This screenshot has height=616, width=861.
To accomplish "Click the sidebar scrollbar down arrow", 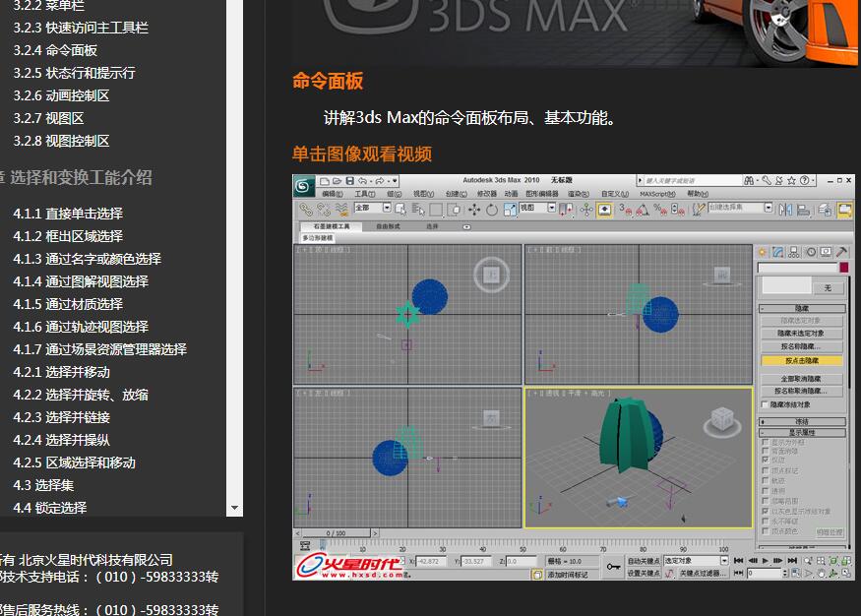I will coord(234,509).
